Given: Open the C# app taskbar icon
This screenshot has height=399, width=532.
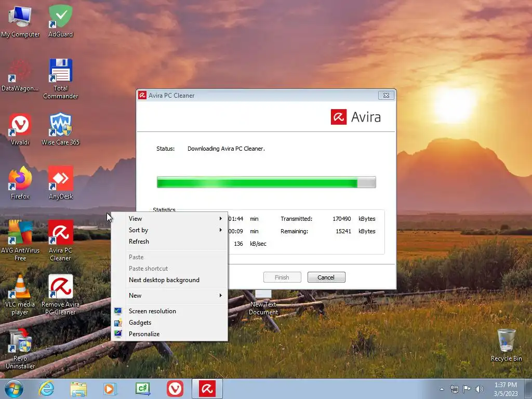Looking at the screenshot, I should (x=142, y=389).
